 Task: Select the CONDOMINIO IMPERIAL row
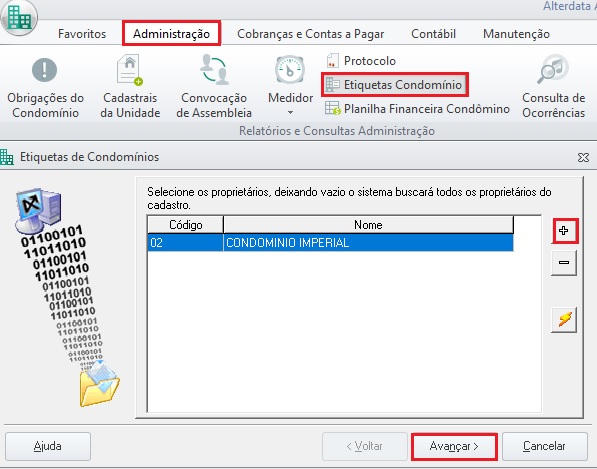pyautogui.click(x=330, y=242)
